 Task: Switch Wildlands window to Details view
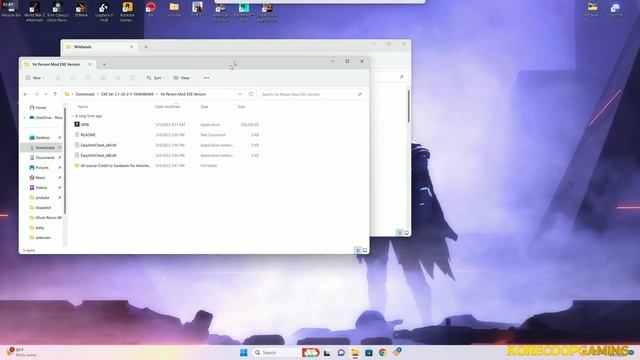point(399,233)
